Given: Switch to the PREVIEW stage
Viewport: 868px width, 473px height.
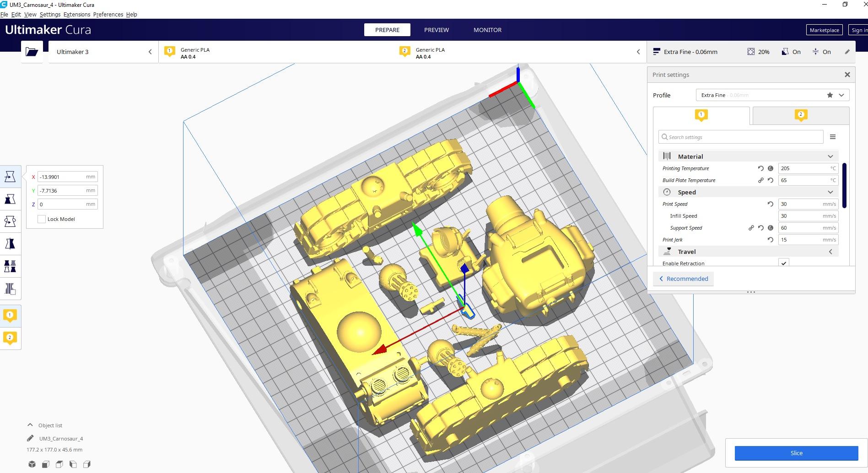Looking at the screenshot, I should [437, 30].
